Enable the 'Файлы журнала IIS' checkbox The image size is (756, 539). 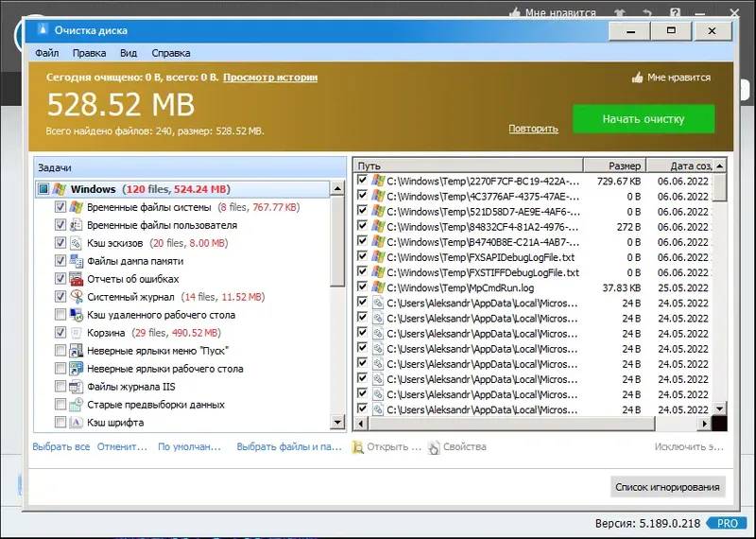click(x=60, y=387)
